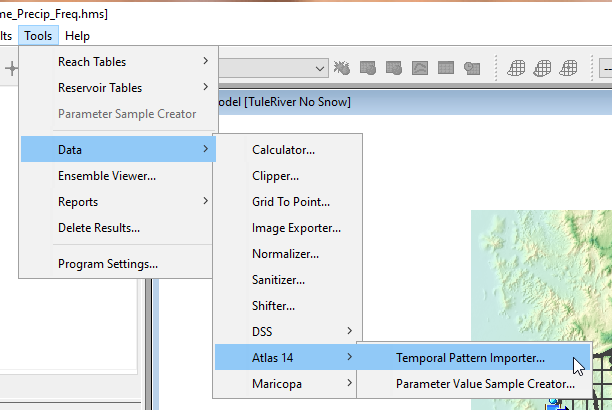The height and width of the screenshot is (410, 612).
Task: Open the Tools menu
Action: coord(38,36)
